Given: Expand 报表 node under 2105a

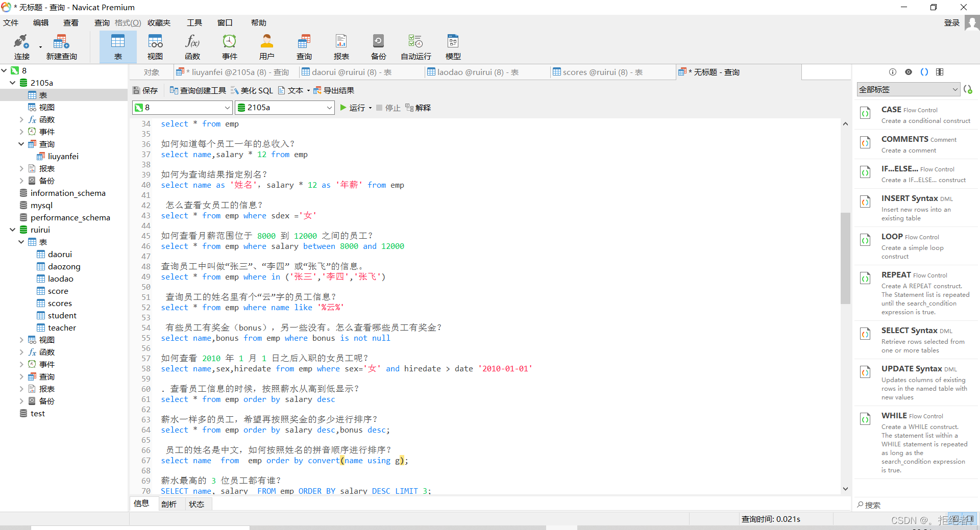Looking at the screenshot, I should coord(21,168).
